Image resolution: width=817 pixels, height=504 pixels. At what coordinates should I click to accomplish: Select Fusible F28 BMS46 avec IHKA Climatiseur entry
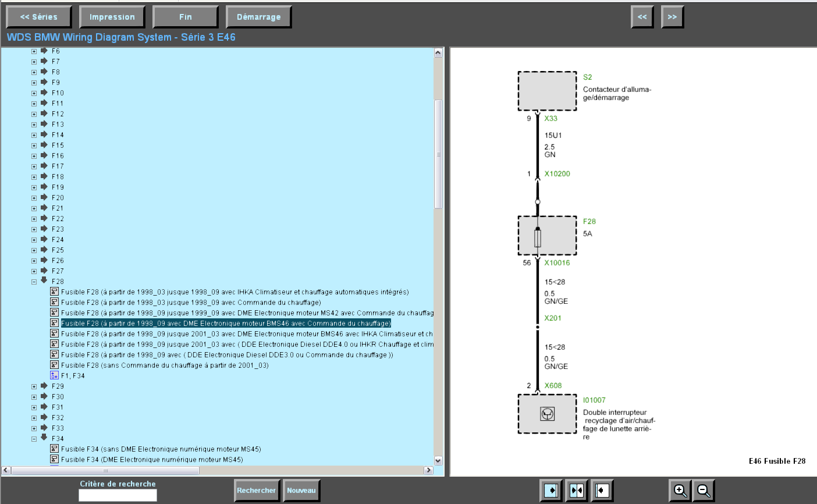tap(247, 333)
